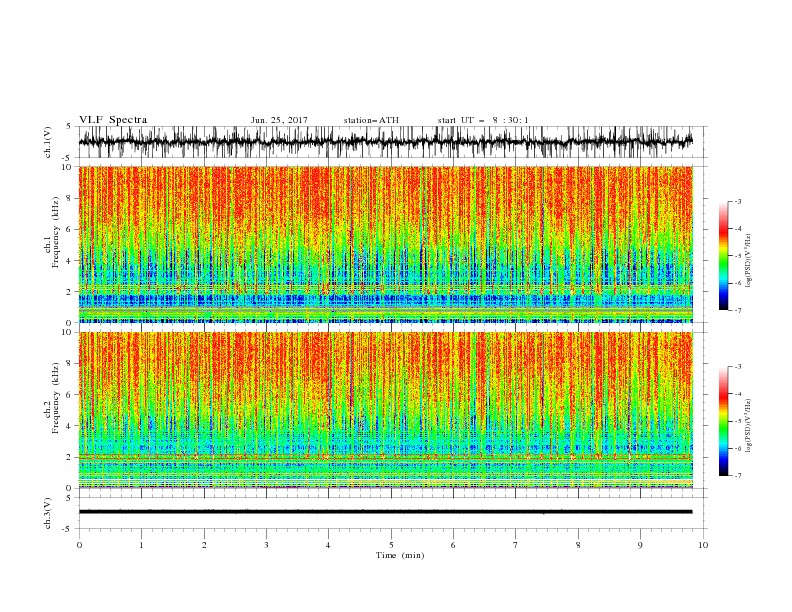Click time axis tick label "5"
792x612 pixels.
(391, 545)
